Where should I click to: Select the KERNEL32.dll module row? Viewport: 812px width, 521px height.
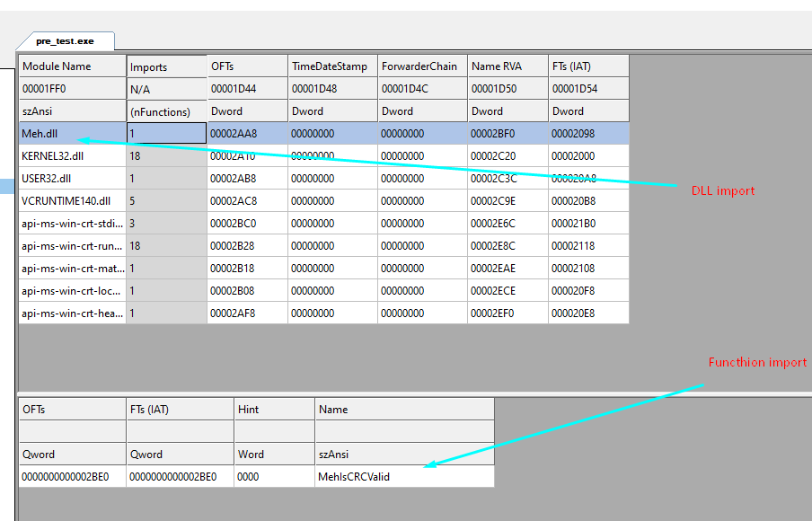(52, 156)
